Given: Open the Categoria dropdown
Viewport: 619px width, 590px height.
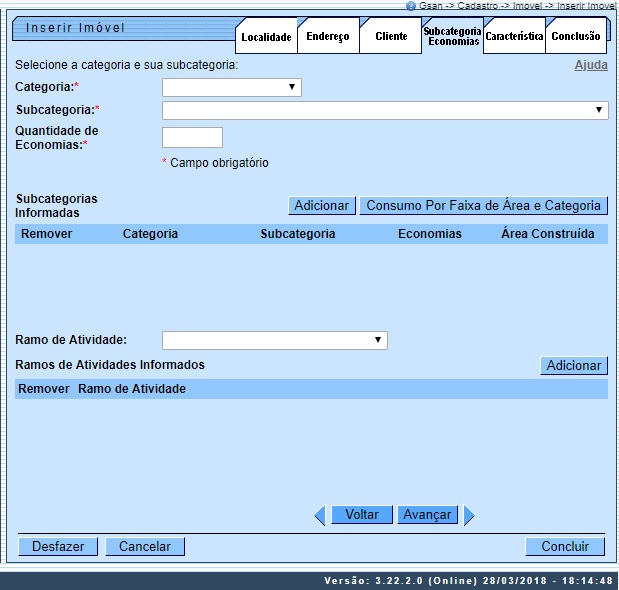Looking at the screenshot, I should coord(231,87).
